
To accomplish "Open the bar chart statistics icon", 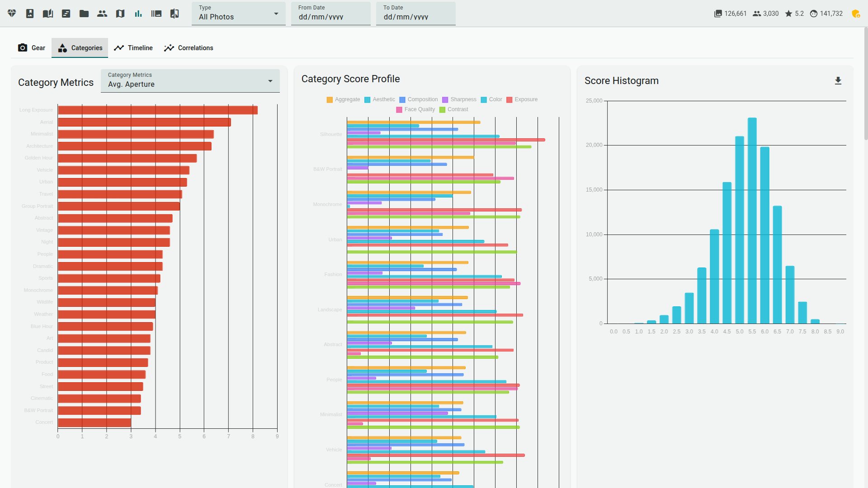I will 138,14.
